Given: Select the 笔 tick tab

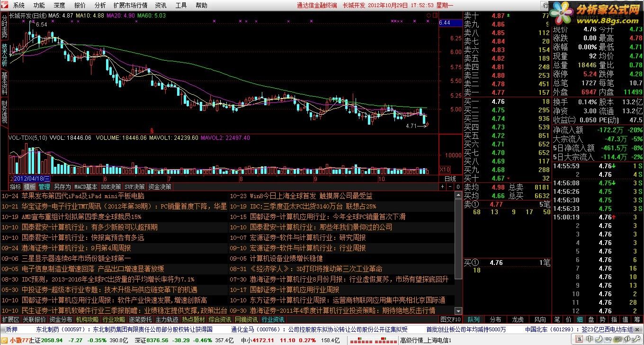Looking at the screenshot, I should coord(557,320).
